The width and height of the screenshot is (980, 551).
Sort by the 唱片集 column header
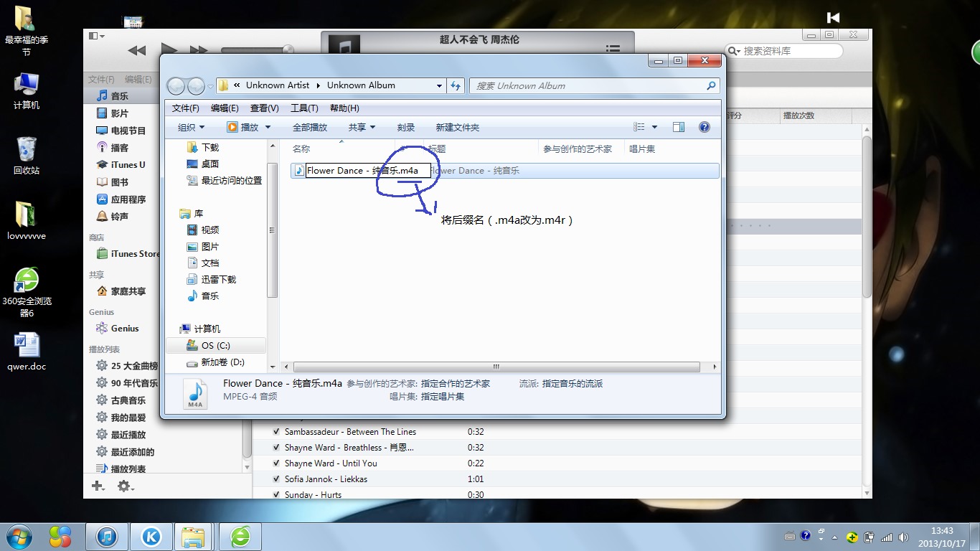pyautogui.click(x=642, y=149)
